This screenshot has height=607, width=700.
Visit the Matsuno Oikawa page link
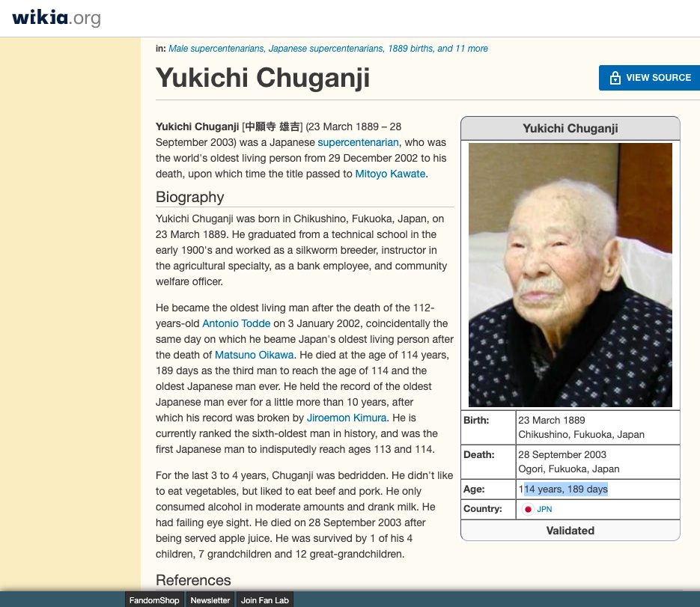click(255, 355)
